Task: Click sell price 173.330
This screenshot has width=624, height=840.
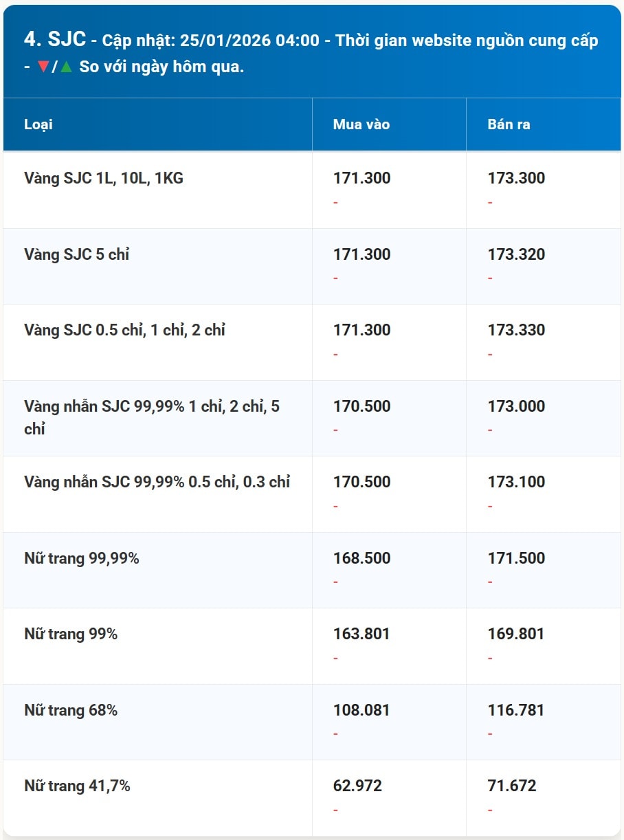Action: [516, 330]
